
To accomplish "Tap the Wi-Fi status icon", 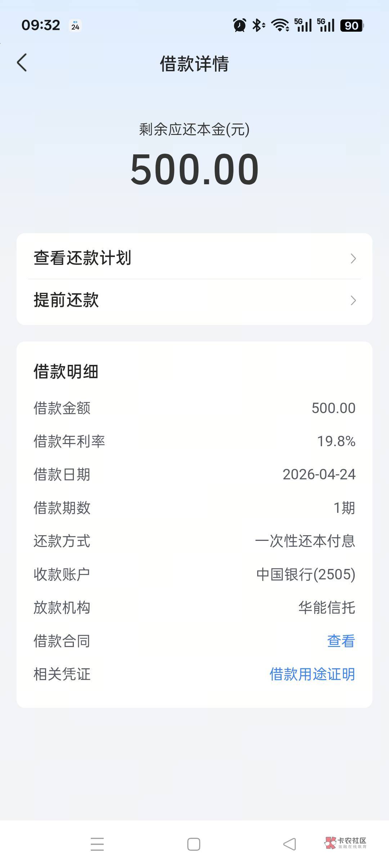I will 280,26.
